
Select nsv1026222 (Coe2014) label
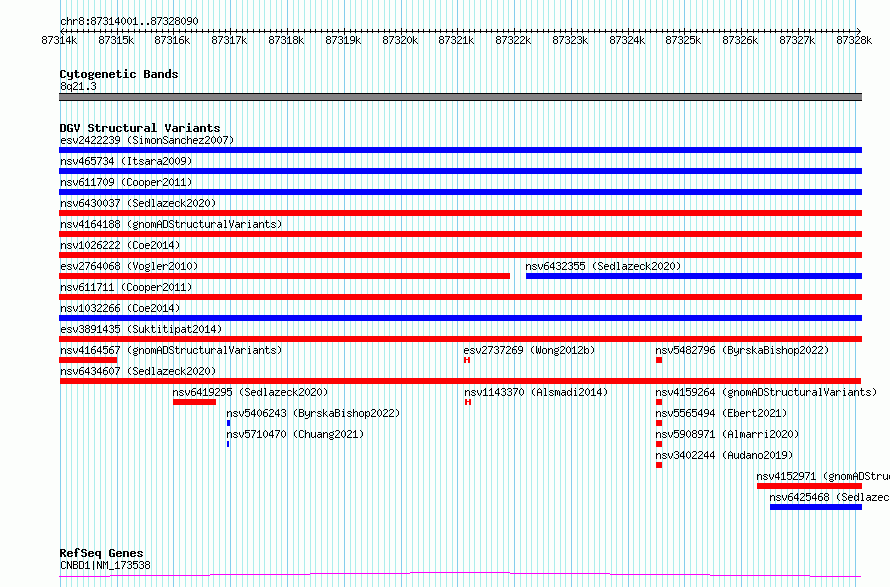120,245
